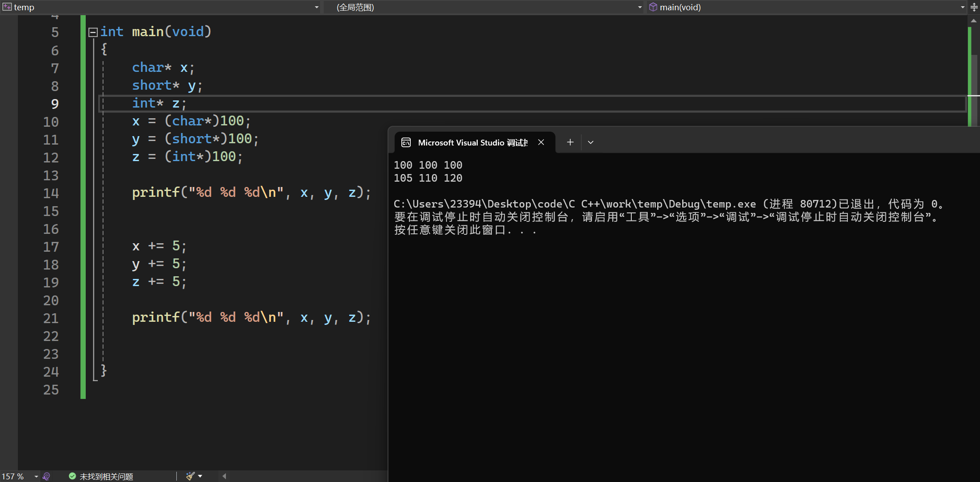Open the code cleanup dropdown arrow

coord(200,476)
